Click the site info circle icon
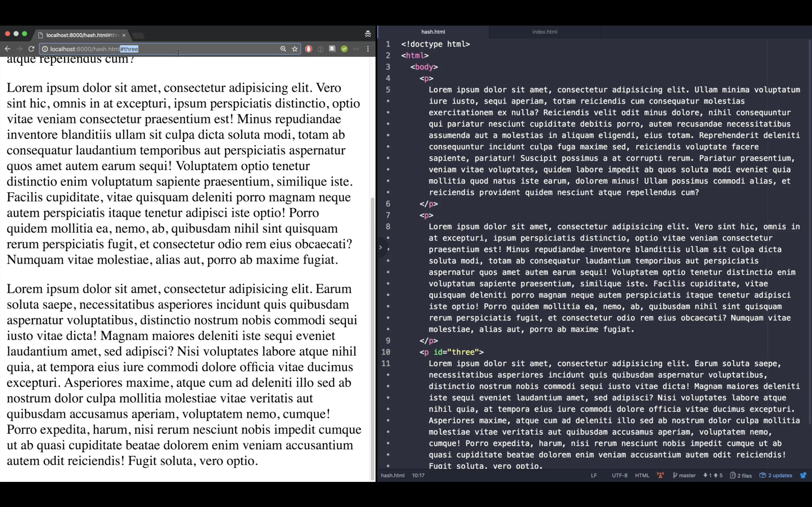Image resolution: width=812 pixels, height=507 pixels. coord(45,49)
